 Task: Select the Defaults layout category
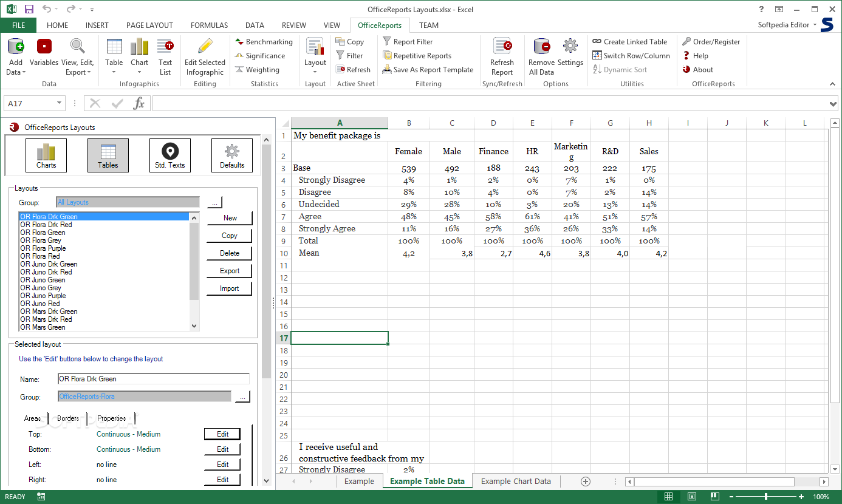(x=232, y=155)
